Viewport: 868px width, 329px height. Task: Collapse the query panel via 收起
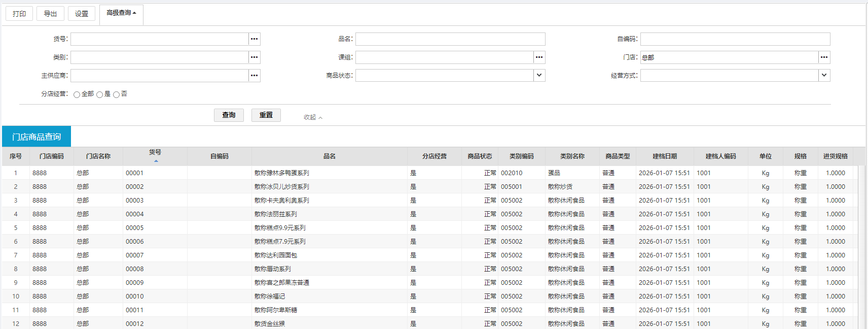313,117
